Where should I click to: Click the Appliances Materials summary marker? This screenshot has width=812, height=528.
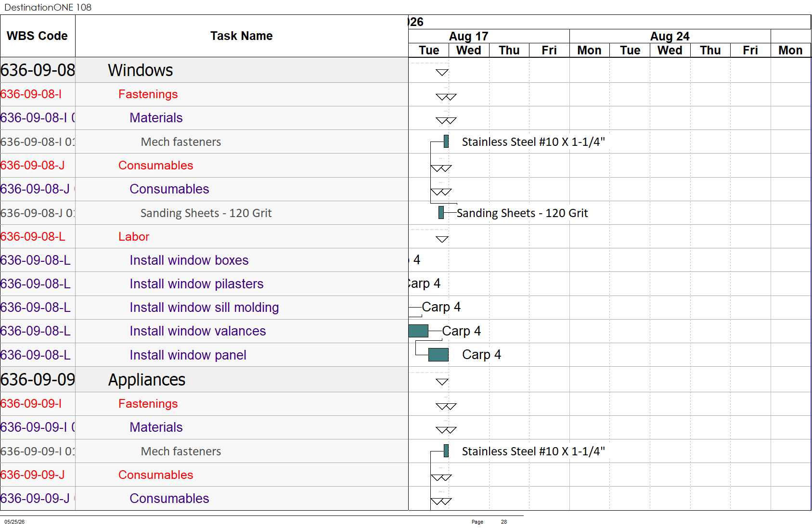pos(446,430)
